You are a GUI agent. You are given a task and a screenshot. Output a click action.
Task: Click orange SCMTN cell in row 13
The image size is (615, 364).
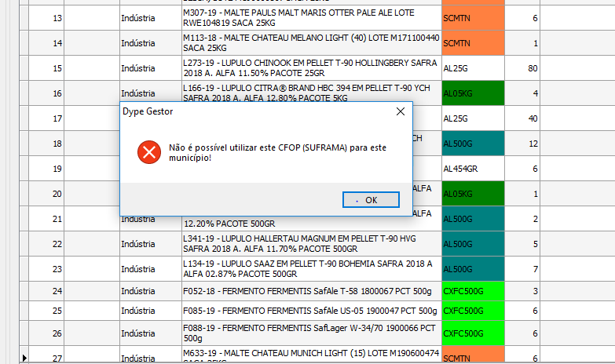pyautogui.click(x=473, y=18)
